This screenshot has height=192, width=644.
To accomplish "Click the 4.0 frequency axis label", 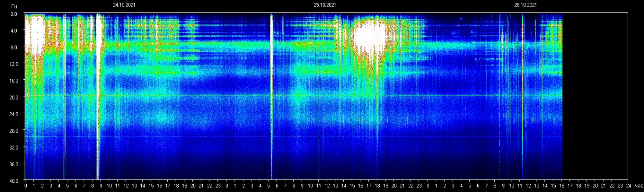I will coord(14,30).
